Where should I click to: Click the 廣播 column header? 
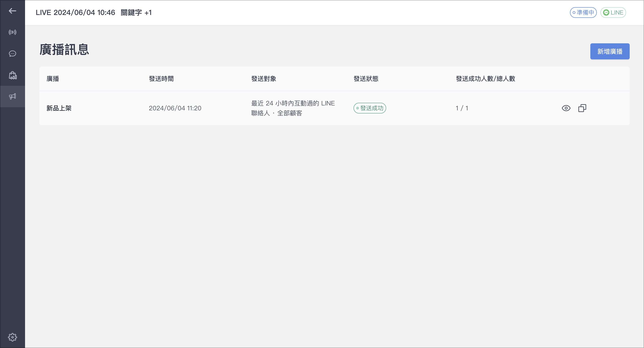coord(53,79)
